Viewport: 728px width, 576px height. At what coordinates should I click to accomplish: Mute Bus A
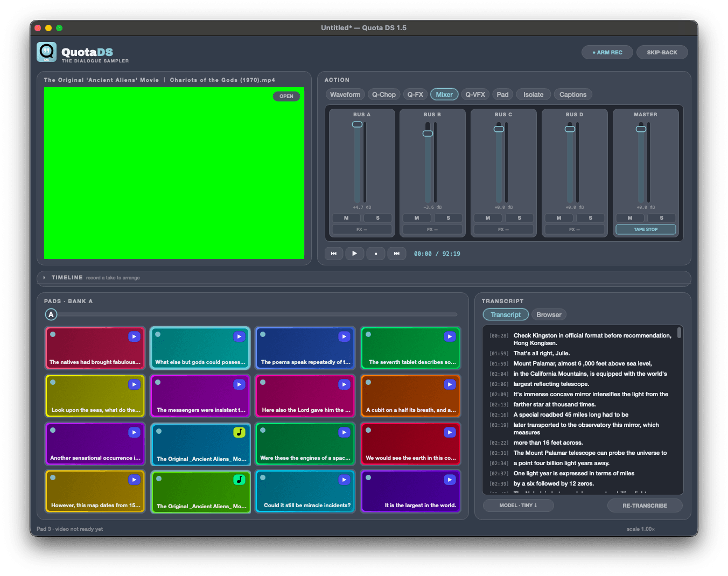[x=346, y=218]
